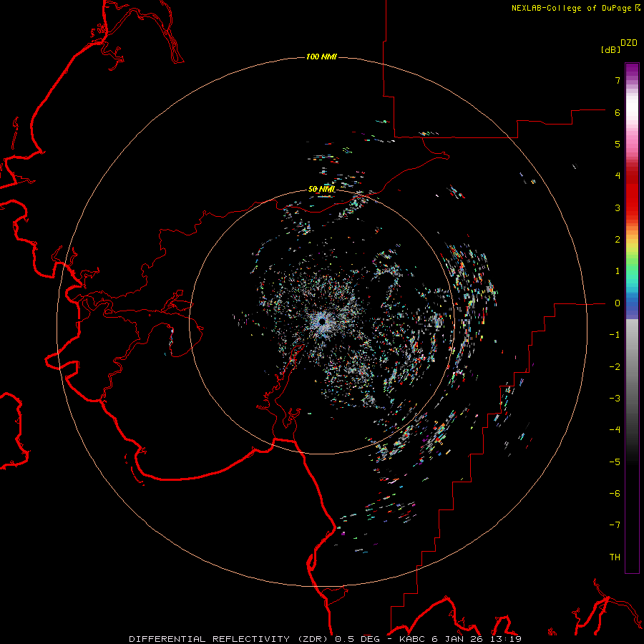Select the -7 dB scale value

(615, 525)
